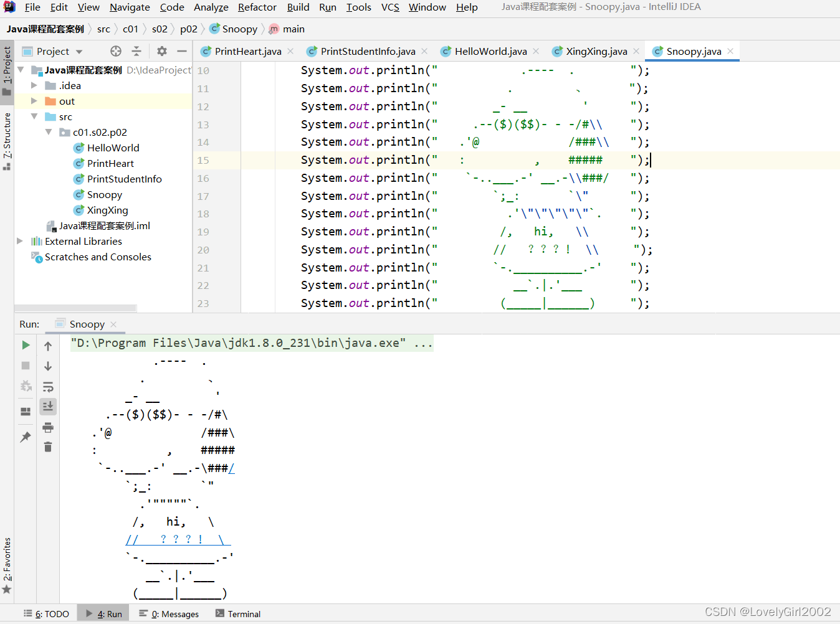The height and width of the screenshot is (624, 840).
Task: Toggle Soft-Wrap icon in Run console
Action: [48, 387]
